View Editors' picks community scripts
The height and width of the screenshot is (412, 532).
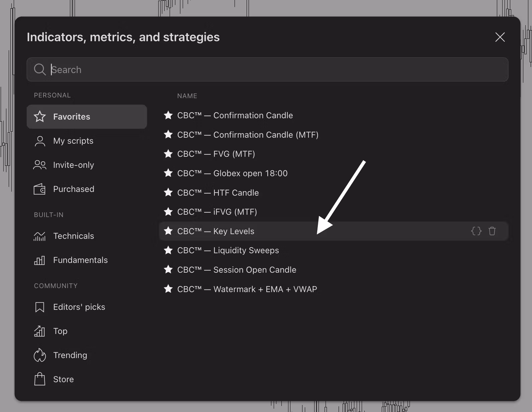[79, 307]
